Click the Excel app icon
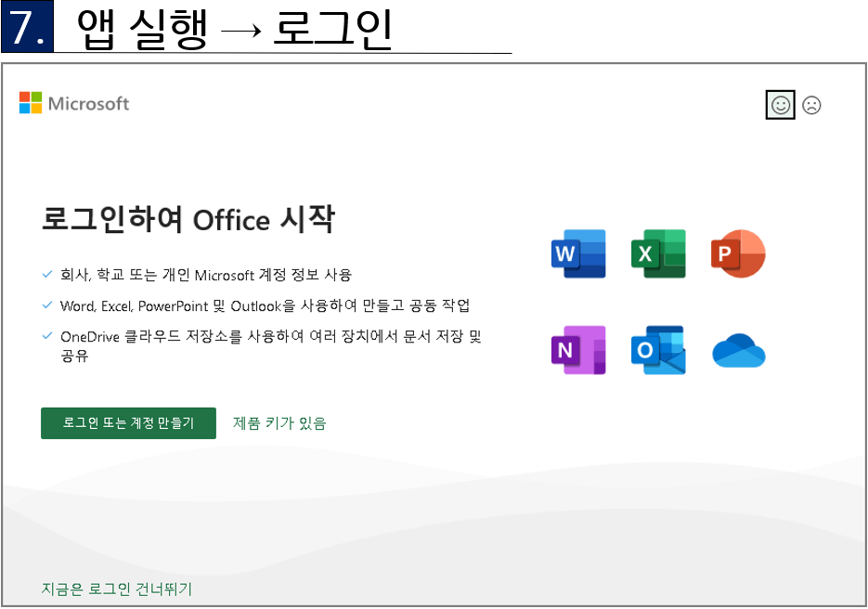 658,253
